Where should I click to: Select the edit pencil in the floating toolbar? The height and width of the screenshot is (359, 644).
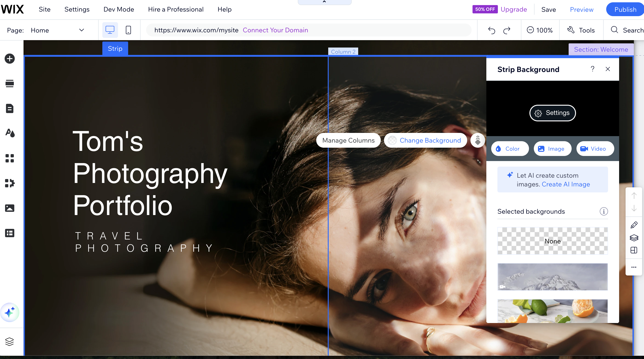pos(634,225)
